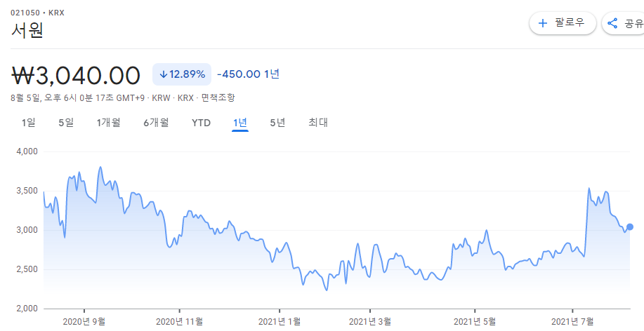Click the 3,500 y-axis label
The image size is (644, 331).
pos(27,191)
